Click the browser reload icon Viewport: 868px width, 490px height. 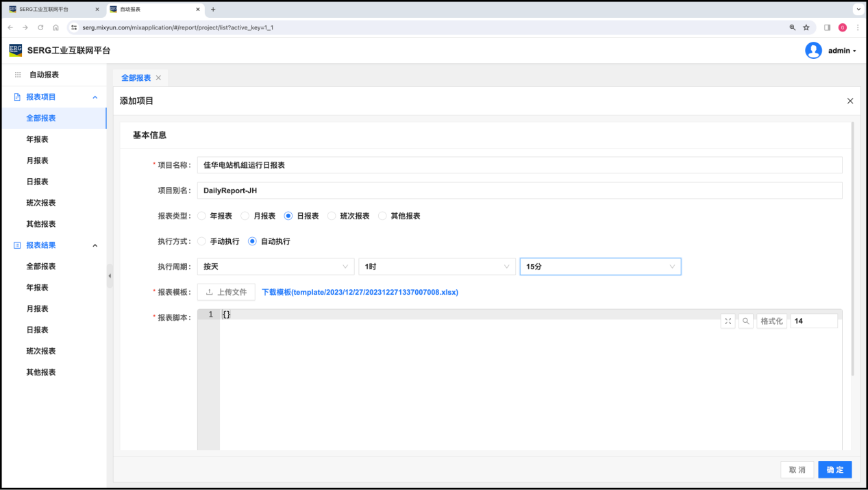pyautogui.click(x=40, y=27)
